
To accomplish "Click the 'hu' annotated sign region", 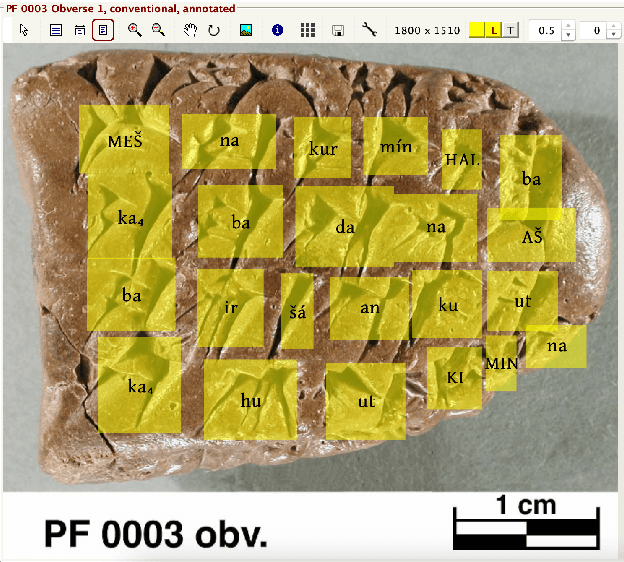I will pos(250,400).
